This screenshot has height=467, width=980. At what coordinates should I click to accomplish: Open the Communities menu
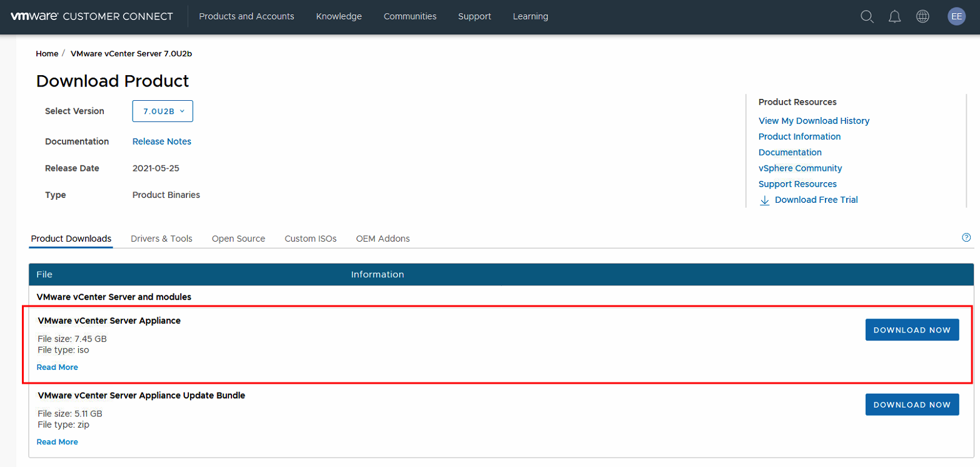[410, 16]
